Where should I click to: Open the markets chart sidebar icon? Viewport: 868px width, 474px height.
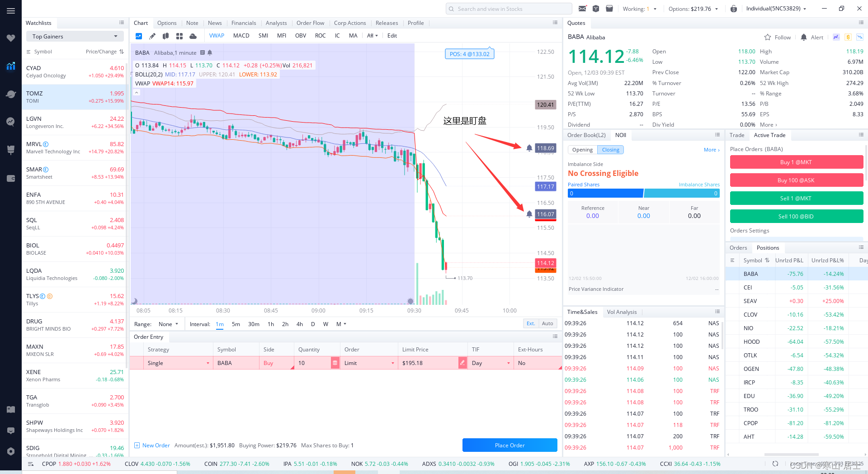tap(11, 66)
